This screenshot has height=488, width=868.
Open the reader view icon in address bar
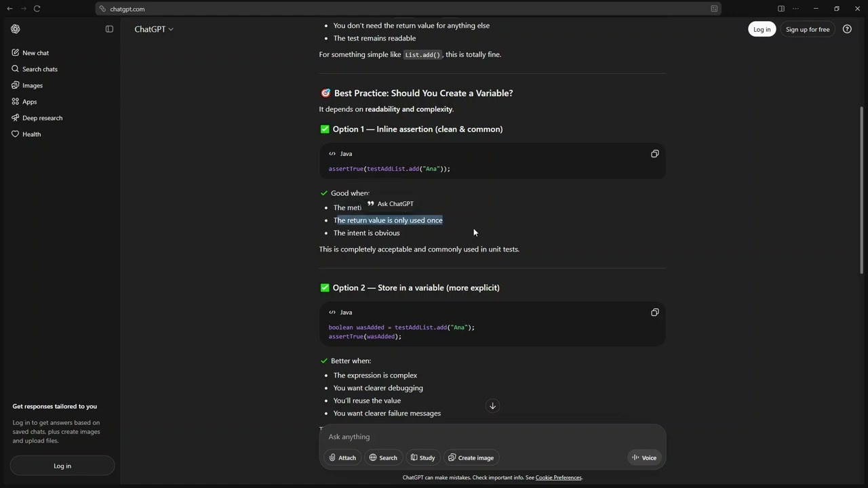pyautogui.click(x=714, y=9)
